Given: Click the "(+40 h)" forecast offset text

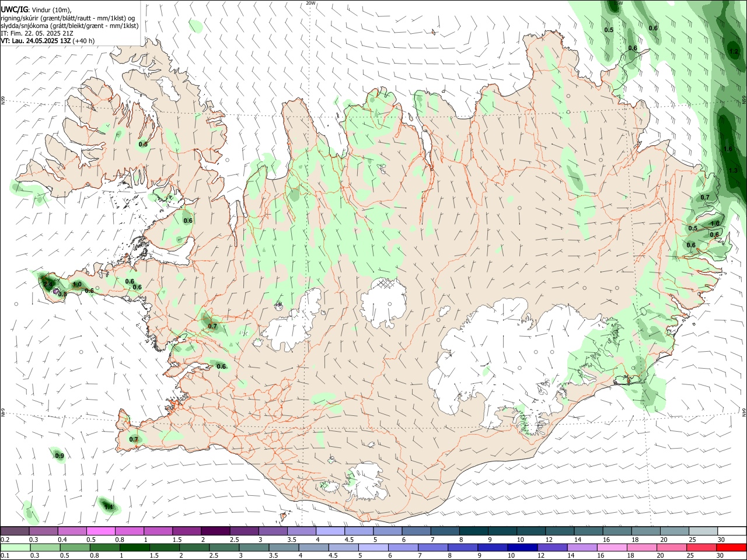Looking at the screenshot, I should click(84, 41).
